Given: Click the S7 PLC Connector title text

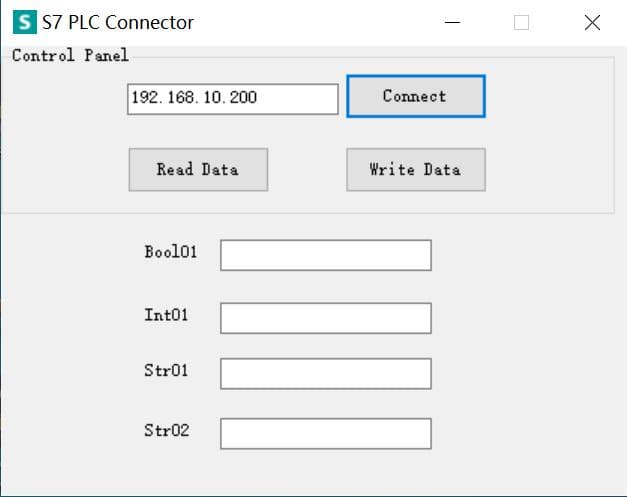Looking at the screenshot, I should coord(118,22).
